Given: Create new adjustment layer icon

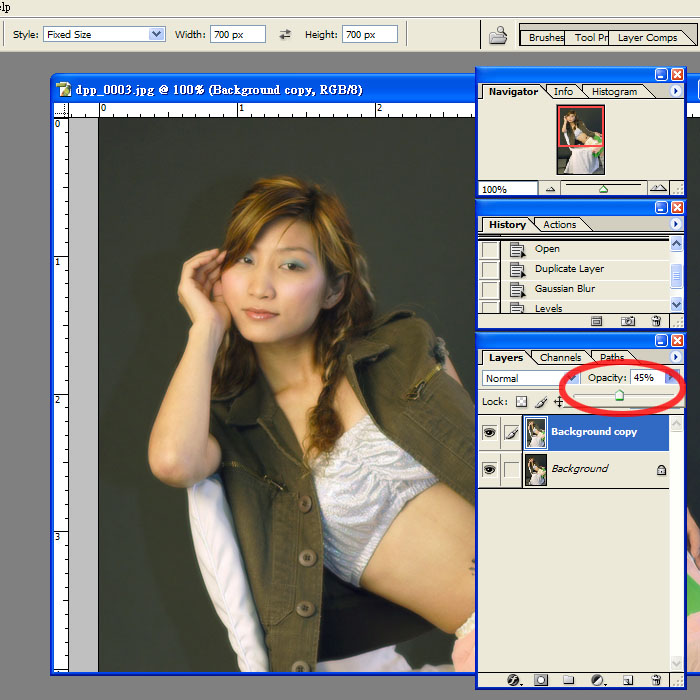Looking at the screenshot, I should point(597,680).
